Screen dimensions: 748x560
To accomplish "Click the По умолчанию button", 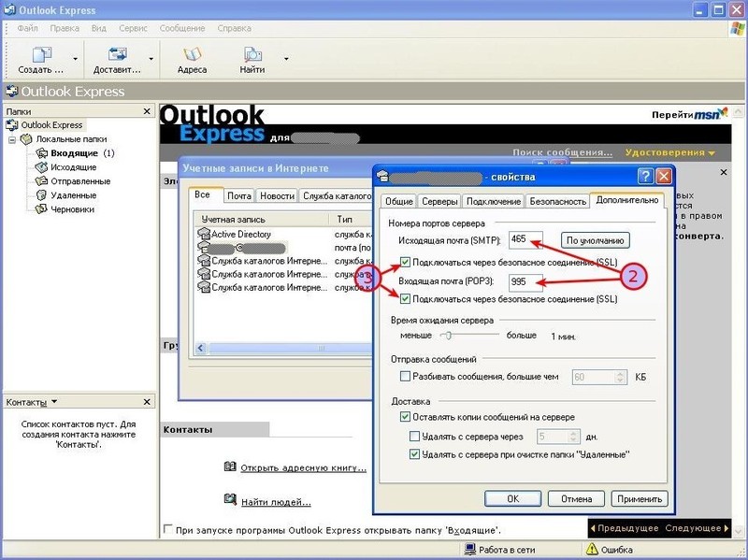I will point(595,240).
